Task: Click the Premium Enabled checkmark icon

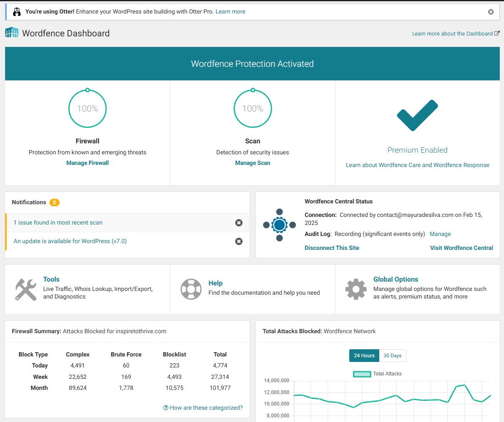Action: (417, 115)
